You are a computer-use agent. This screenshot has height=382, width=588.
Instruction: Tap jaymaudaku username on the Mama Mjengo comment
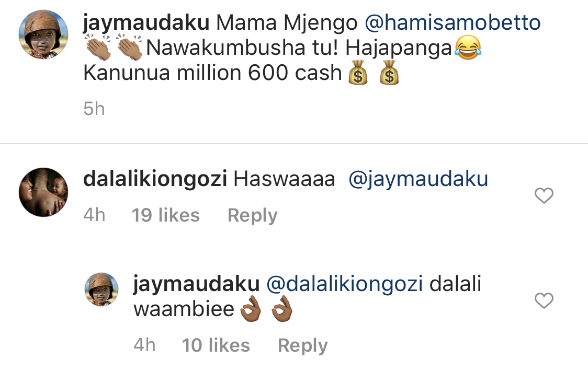146,22
